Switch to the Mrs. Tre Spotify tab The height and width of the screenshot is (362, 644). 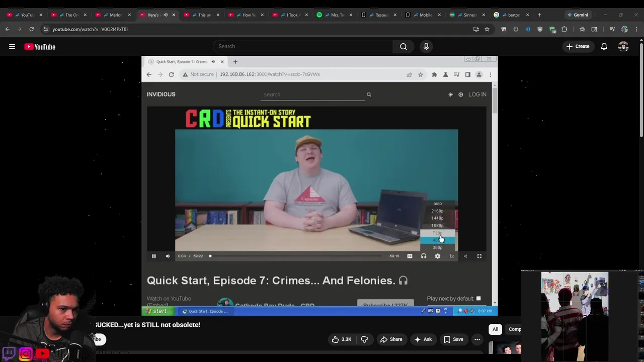pyautogui.click(x=334, y=15)
